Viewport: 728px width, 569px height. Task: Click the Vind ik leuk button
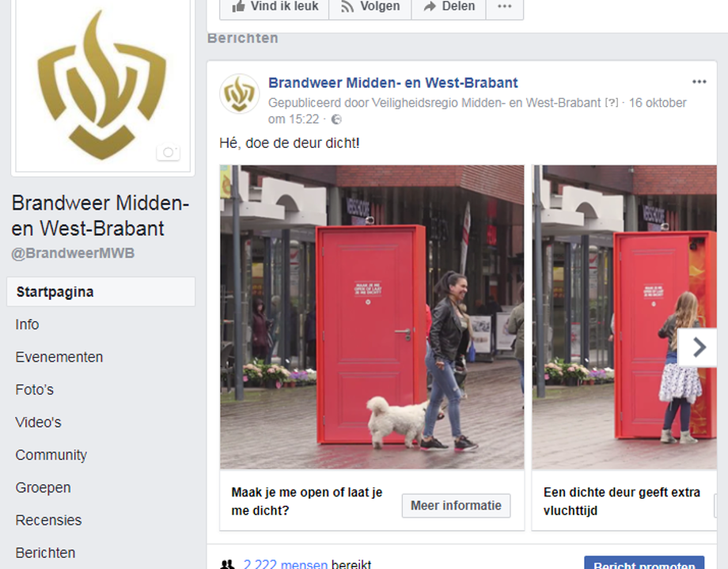pyautogui.click(x=274, y=6)
